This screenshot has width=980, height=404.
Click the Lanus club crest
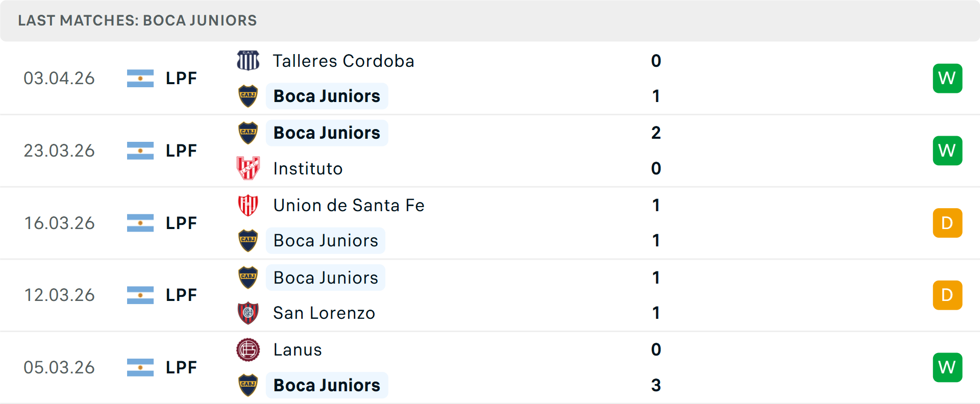[248, 350]
